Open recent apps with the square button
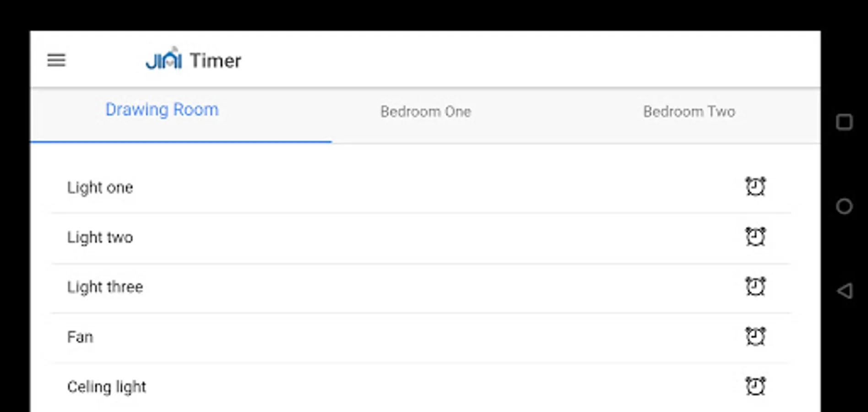This screenshot has width=868, height=412. coord(844,122)
